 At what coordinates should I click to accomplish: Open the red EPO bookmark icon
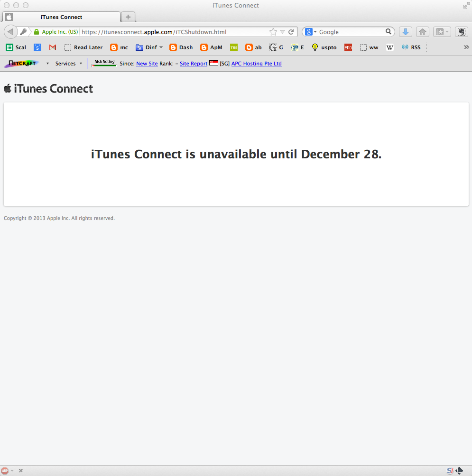point(348,47)
